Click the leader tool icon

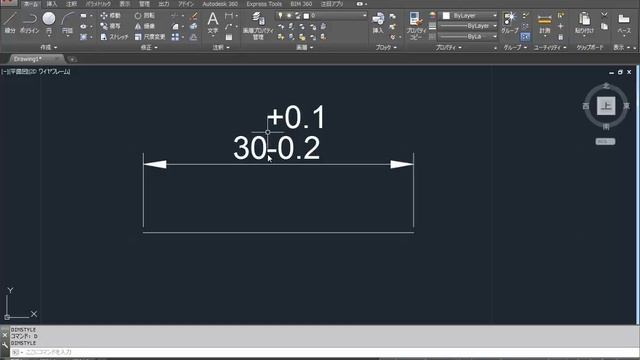click(229, 26)
